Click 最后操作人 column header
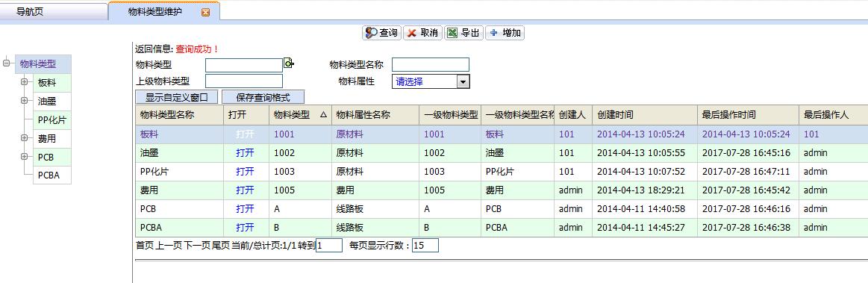The width and height of the screenshot is (868, 283). point(833,115)
